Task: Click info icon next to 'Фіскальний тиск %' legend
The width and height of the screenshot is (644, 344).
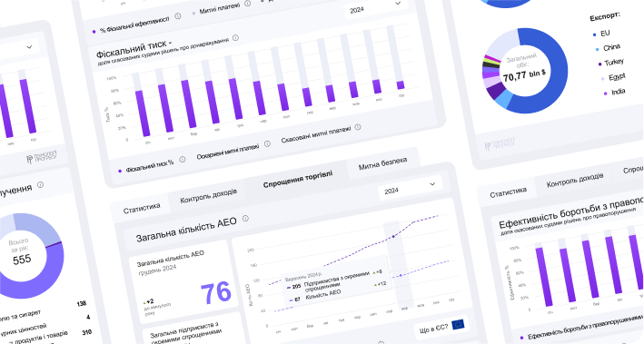Action: coord(183,159)
